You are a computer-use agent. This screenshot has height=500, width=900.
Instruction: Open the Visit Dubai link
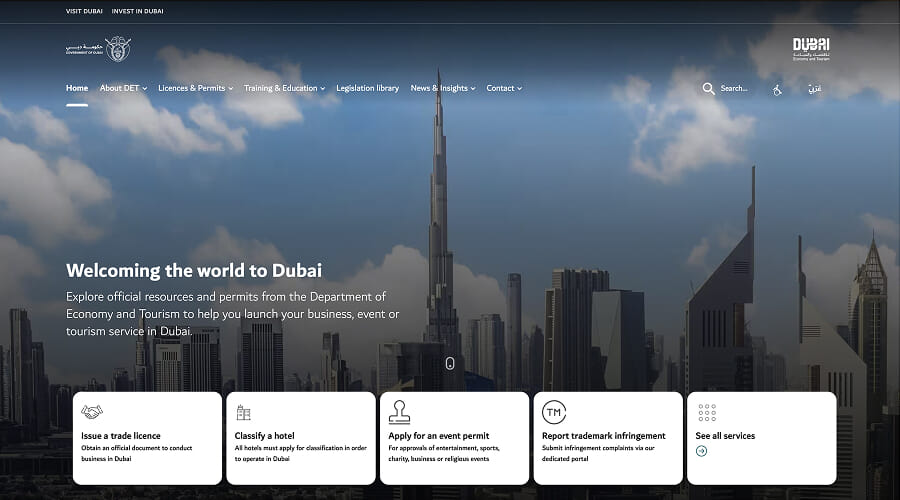84,11
